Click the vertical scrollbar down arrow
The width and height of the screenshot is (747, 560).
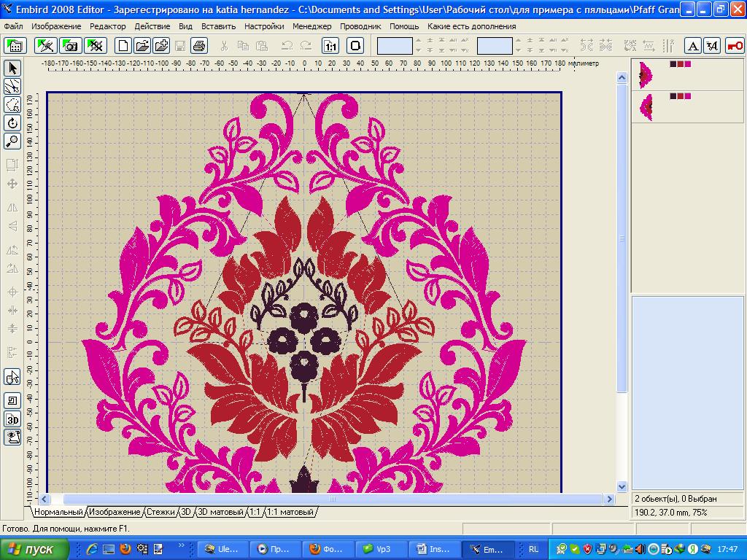pyautogui.click(x=622, y=486)
